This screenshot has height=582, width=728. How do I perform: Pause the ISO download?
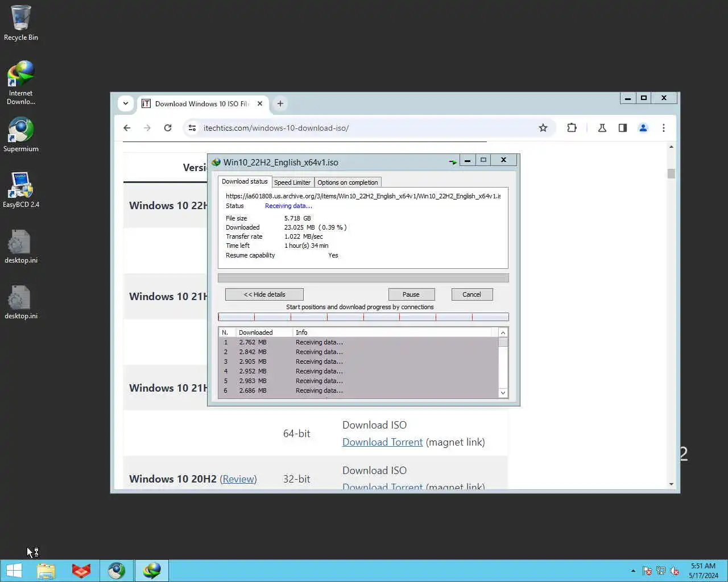pyautogui.click(x=411, y=294)
